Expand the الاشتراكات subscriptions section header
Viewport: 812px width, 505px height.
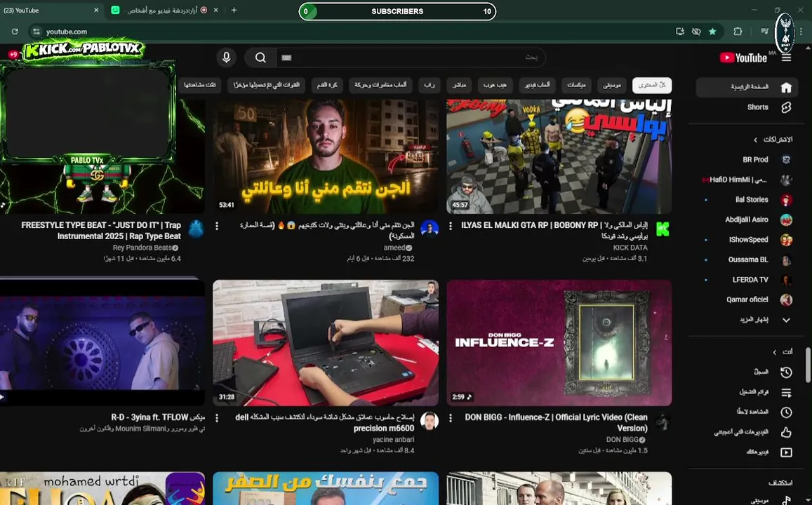click(773, 140)
